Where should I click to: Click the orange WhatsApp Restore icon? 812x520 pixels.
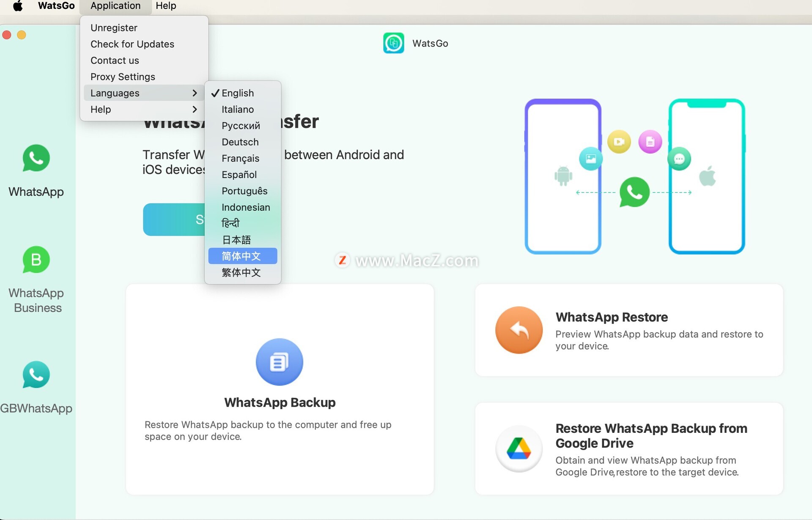tap(519, 330)
